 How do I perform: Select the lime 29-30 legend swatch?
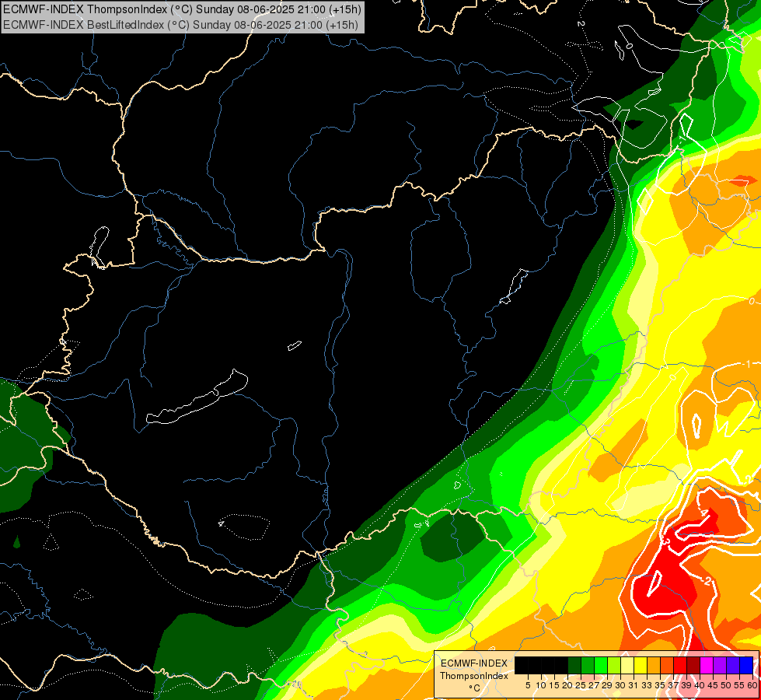coord(614,665)
